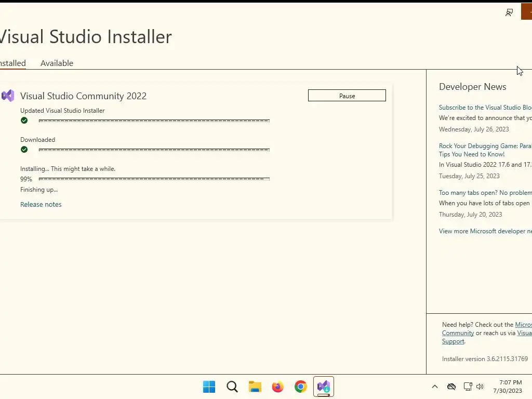Click Installer version 3.6.2115.31769 text

pos(485,359)
